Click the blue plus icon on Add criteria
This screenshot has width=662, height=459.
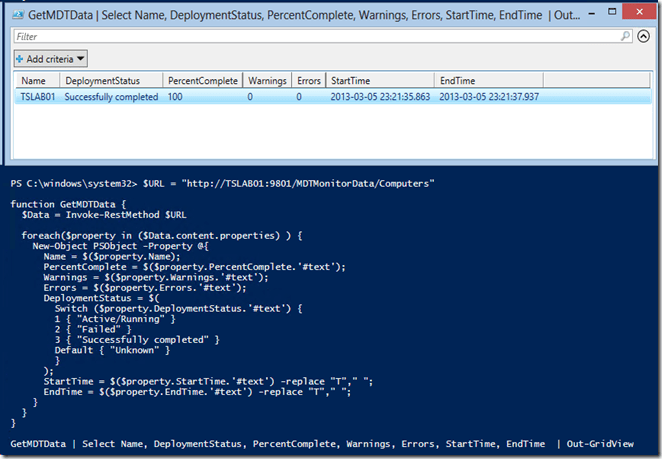pos(19,59)
